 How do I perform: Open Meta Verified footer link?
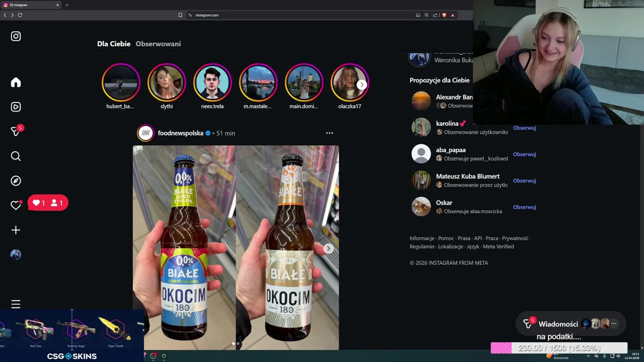tap(498, 246)
